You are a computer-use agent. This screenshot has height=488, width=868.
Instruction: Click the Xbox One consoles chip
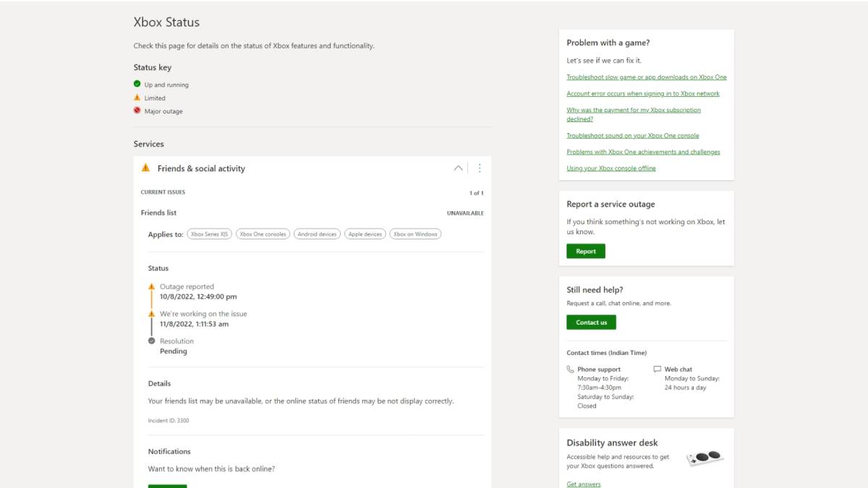pos(263,234)
